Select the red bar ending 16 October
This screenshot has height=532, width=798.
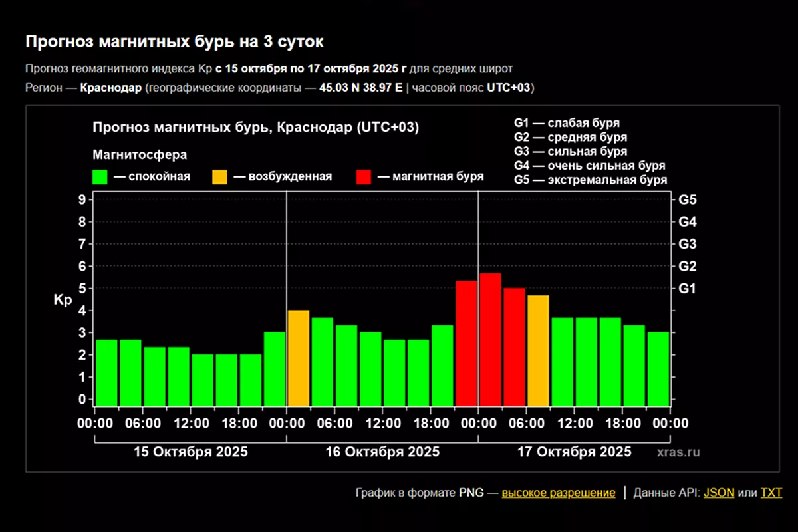(x=466, y=342)
